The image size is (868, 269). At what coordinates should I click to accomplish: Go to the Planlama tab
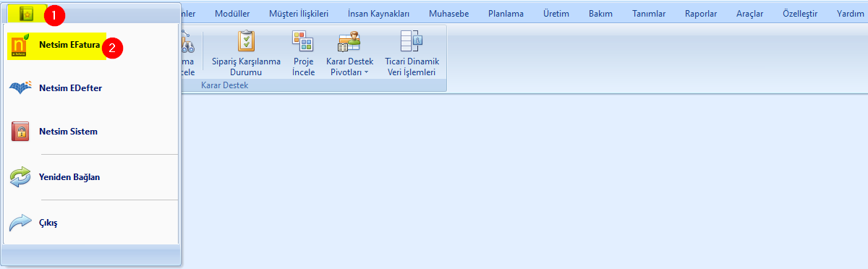pyautogui.click(x=506, y=14)
